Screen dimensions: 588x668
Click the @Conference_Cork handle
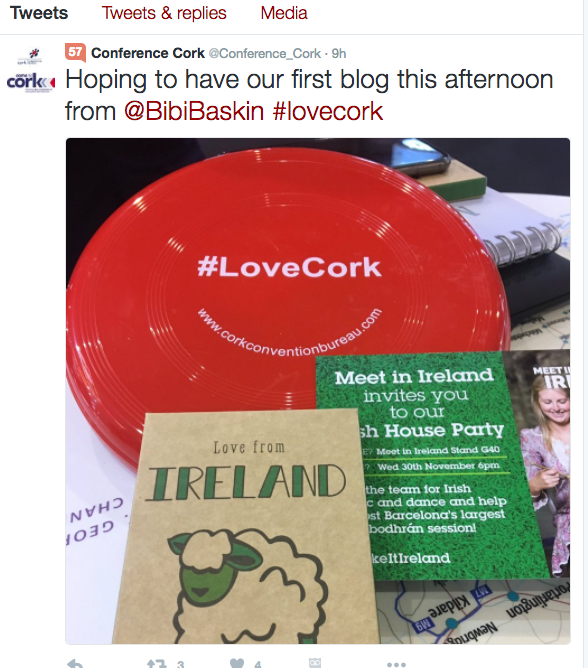(x=265, y=54)
